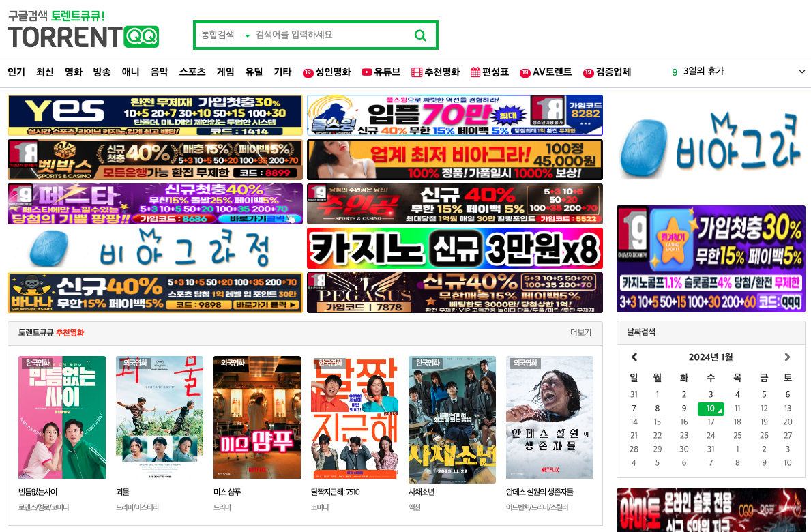This screenshot has width=811, height=532.
Task: Click trending keyword 3일의 휴가
Action: 703,71
